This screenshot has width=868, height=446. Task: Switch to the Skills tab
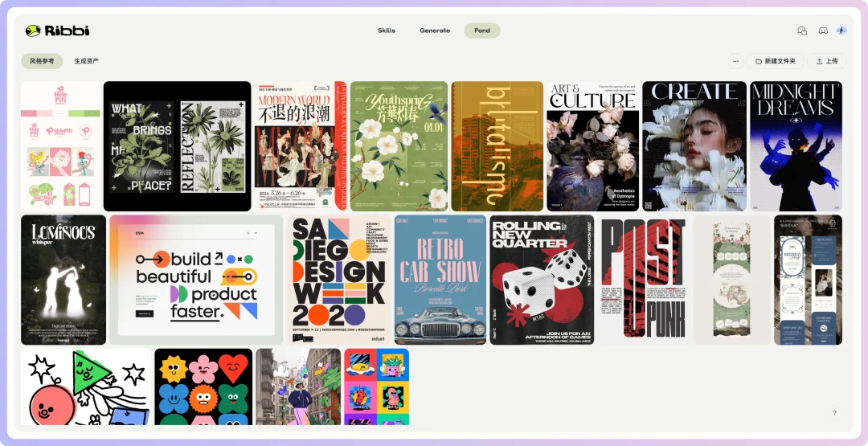pos(387,31)
